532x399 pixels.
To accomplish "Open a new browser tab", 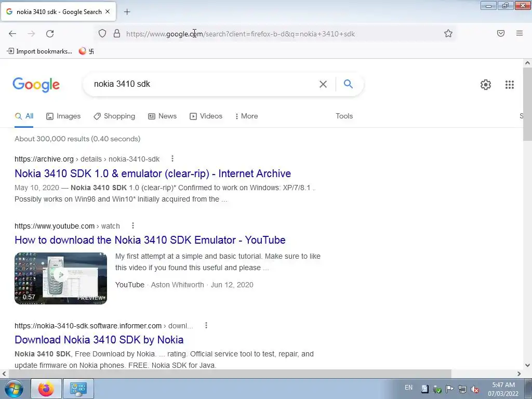I will click(127, 12).
